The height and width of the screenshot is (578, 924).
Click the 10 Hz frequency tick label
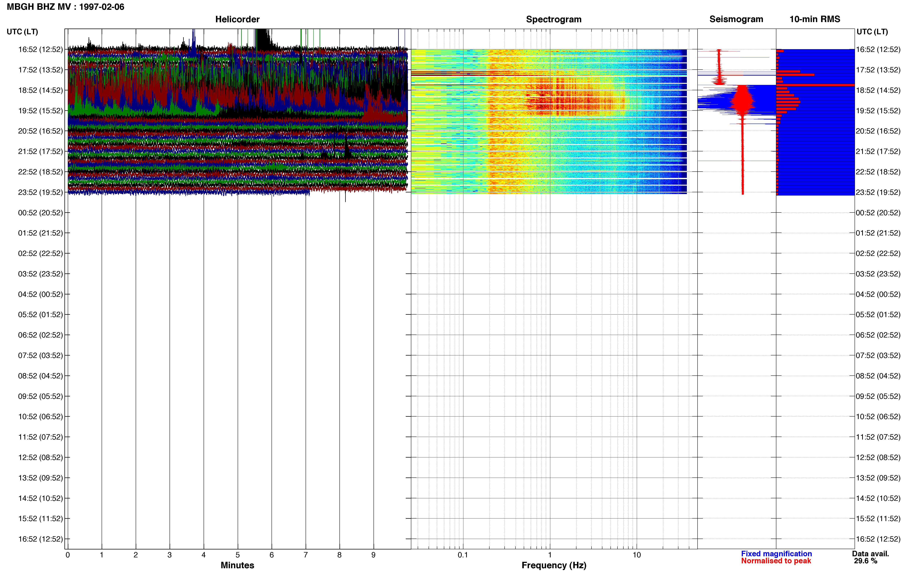[x=637, y=555]
